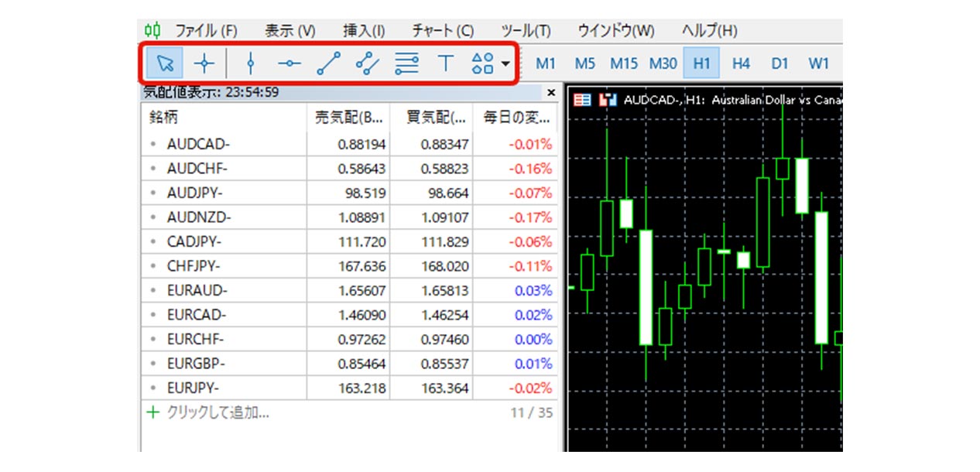The image size is (980, 472).
Task: Select the EURCHF- symbol row
Action: click(x=349, y=339)
